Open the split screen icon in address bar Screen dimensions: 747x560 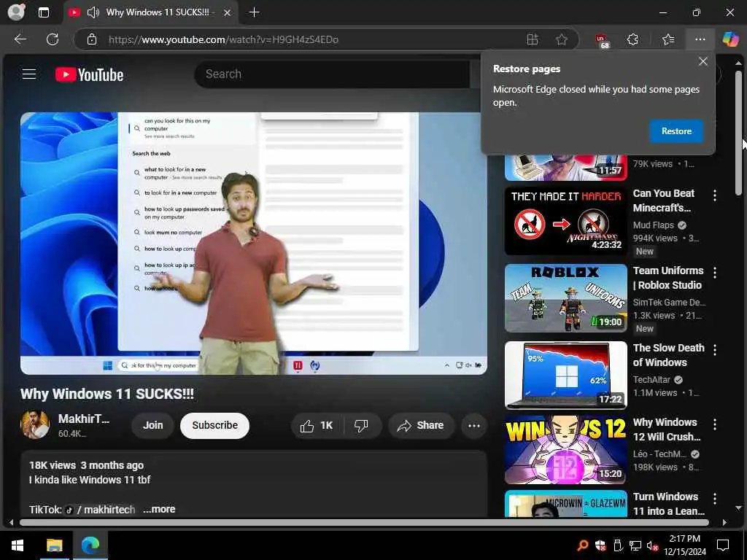[x=532, y=39]
